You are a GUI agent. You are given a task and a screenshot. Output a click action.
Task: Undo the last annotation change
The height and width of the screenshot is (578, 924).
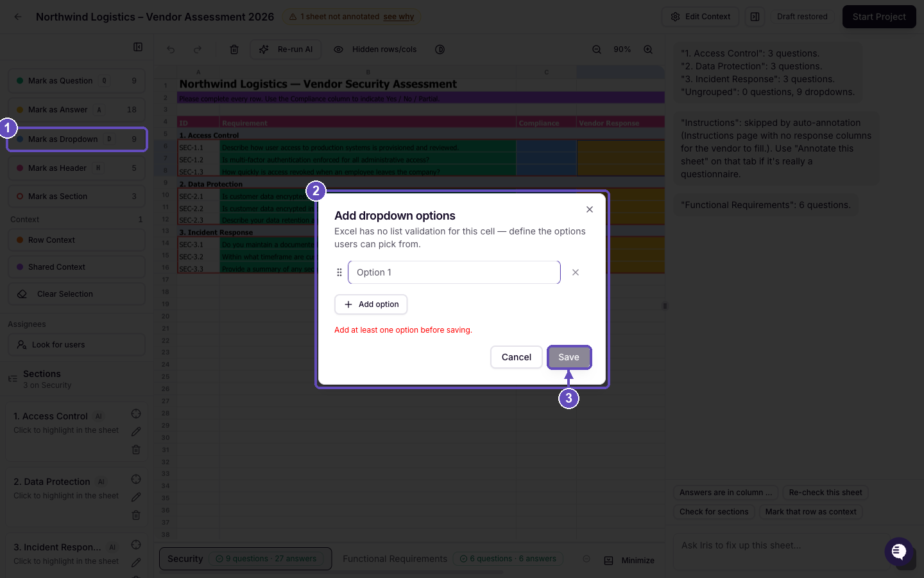(171, 49)
